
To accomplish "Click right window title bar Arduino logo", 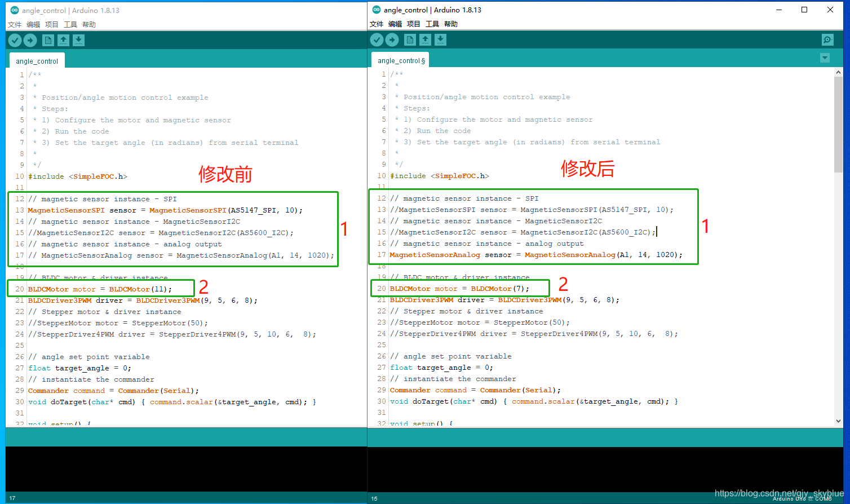I will click(x=377, y=10).
